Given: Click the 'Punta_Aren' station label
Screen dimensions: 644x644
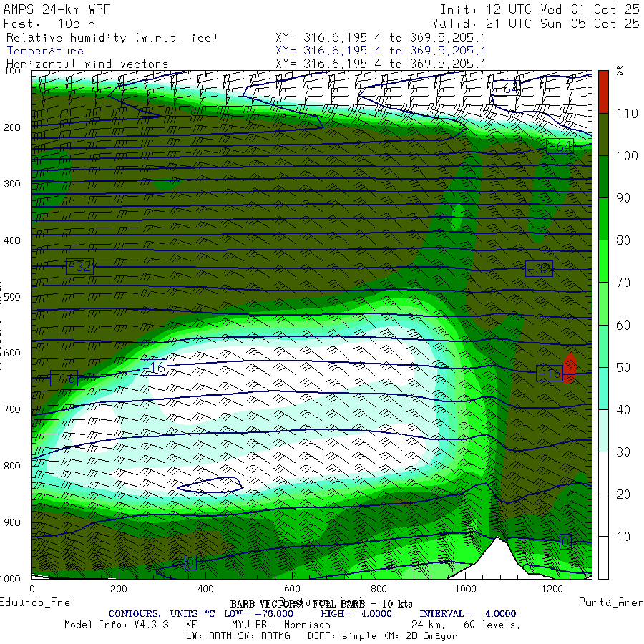Looking at the screenshot, I should pos(611,602).
